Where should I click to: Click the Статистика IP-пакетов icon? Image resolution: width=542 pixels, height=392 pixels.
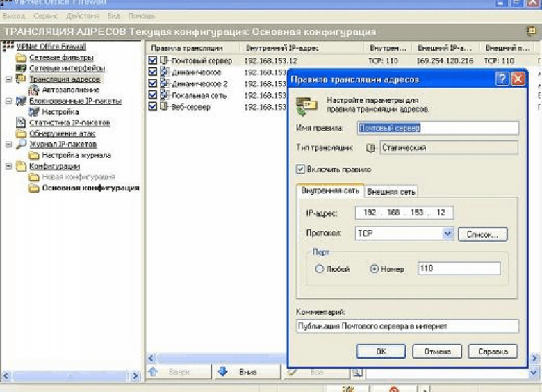click(x=21, y=122)
